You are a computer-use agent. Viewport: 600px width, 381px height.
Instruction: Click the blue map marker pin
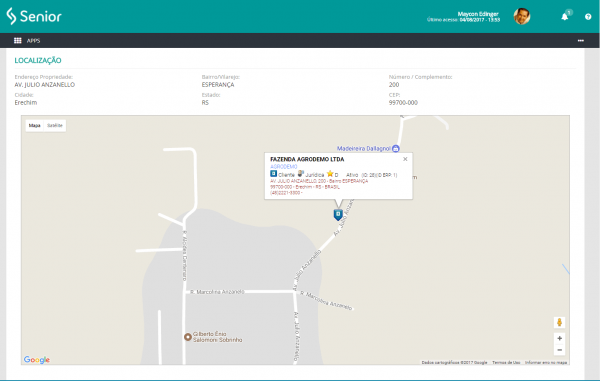338,215
